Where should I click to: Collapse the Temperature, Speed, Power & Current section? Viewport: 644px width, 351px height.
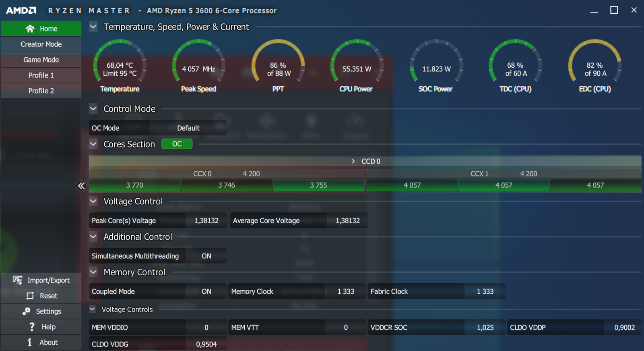pos(93,27)
